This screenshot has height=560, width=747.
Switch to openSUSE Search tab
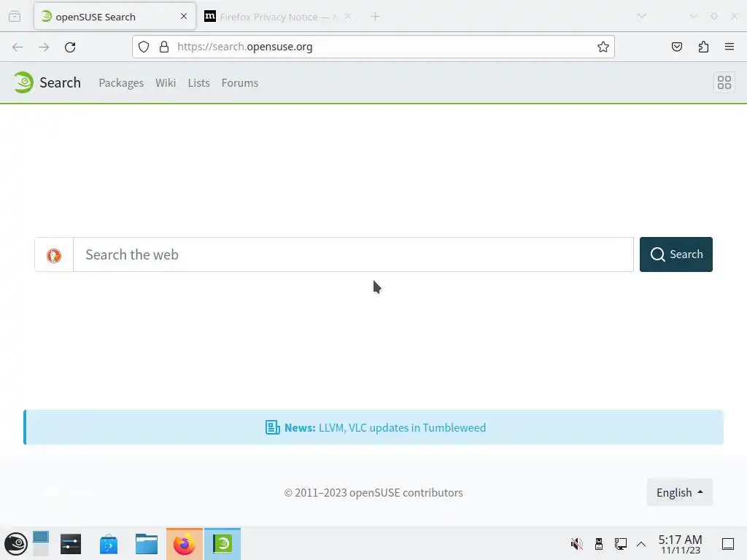pos(115,17)
